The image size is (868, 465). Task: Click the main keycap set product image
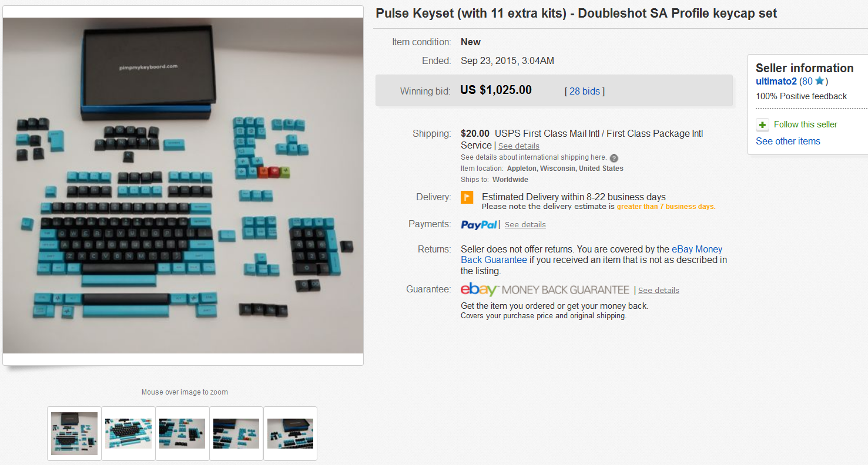[x=183, y=186]
